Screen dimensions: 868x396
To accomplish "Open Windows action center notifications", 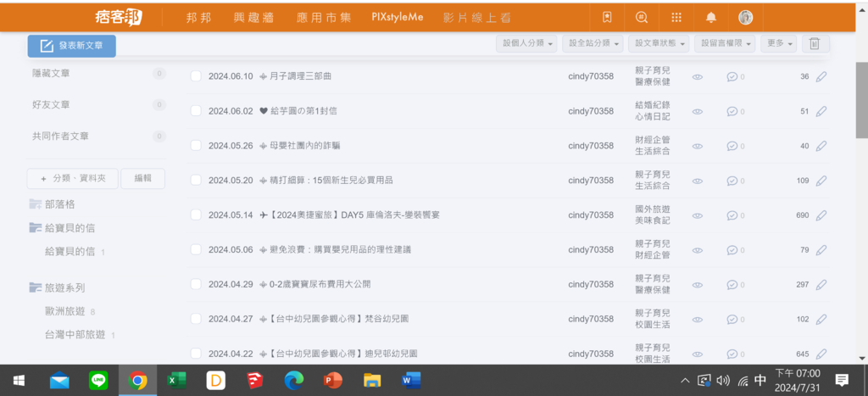I will click(x=842, y=381).
